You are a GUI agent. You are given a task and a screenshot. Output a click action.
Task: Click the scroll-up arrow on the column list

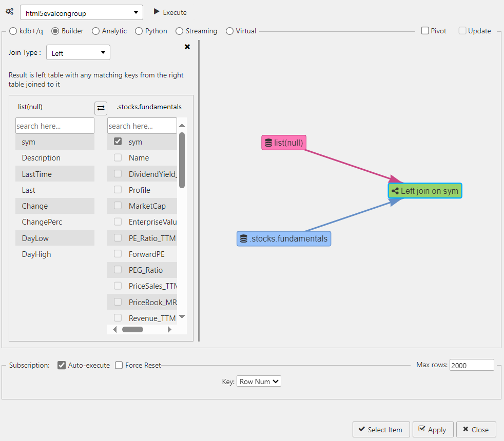[x=183, y=125]
